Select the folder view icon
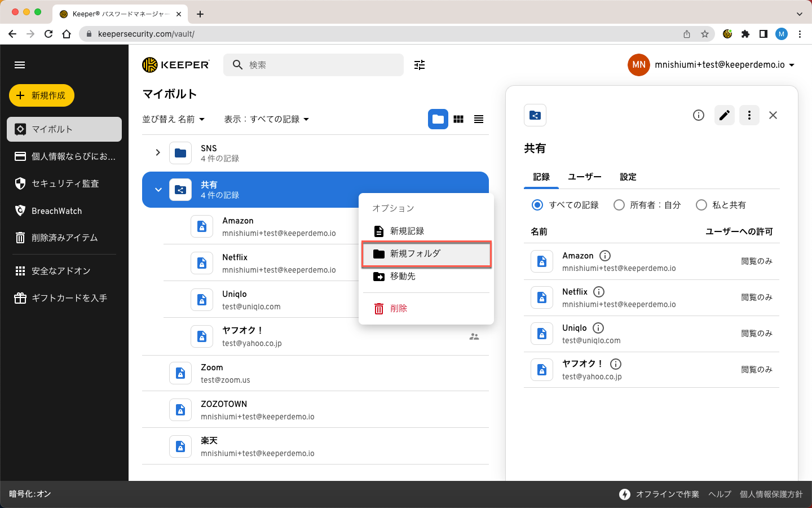Viewport: 812px width, 508px height. point(438,119)
